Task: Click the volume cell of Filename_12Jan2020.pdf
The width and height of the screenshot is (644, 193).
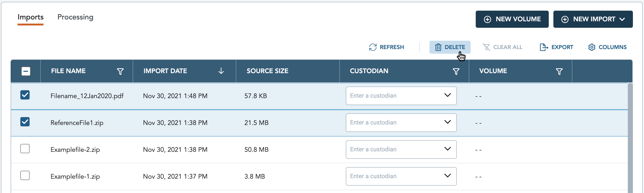Action: (x=478, y=96)
